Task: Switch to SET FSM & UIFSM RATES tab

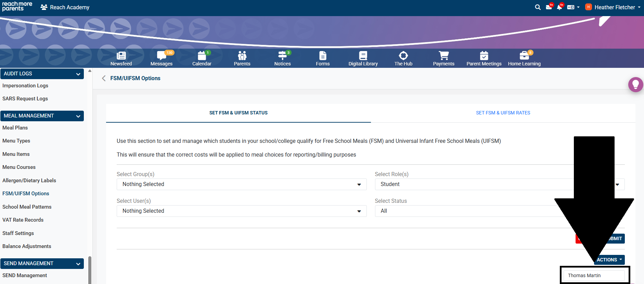Action: (x=503, y=113)
